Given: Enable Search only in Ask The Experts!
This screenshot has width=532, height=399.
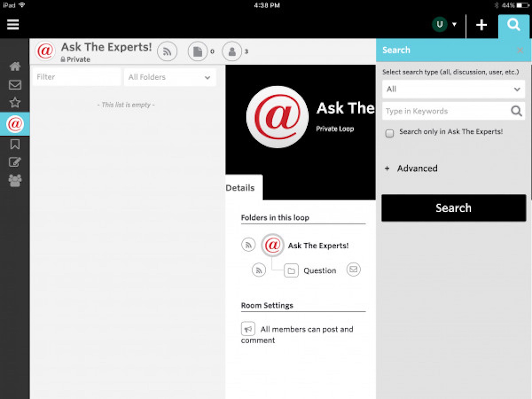Looking at the screenshot, I should (389, 133).
